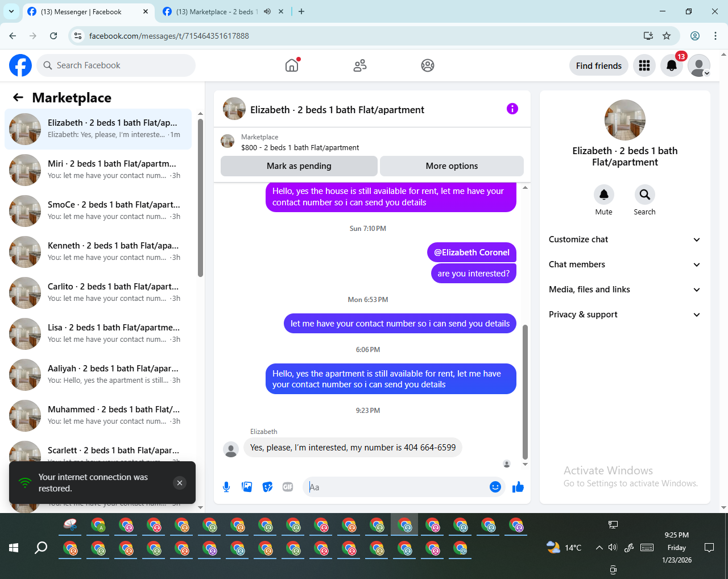Image resolution: width=728 pixels, height=579 pixels.
Task: Search within the conversation
Action: pos(644,195)
